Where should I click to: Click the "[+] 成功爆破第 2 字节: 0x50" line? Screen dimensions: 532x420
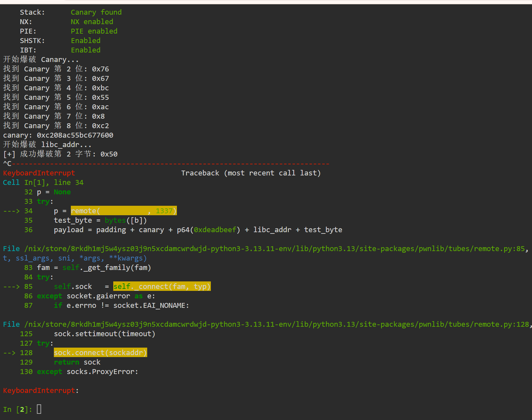tap(60, 154)
